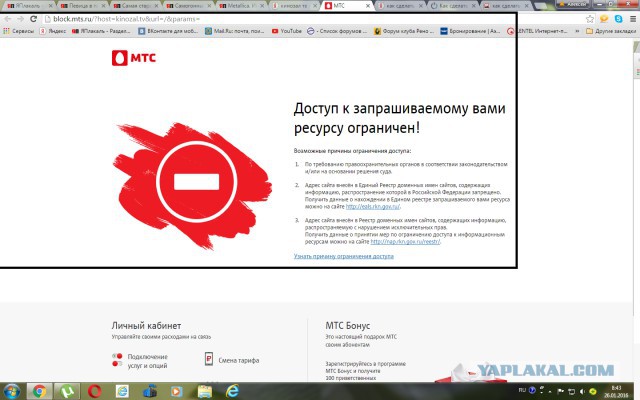Open the ВКонтакте для моб... bookmark

168,31
